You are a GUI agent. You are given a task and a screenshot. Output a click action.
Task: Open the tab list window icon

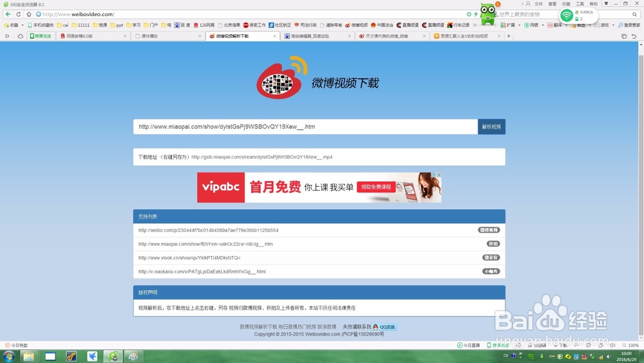point(624,36)
